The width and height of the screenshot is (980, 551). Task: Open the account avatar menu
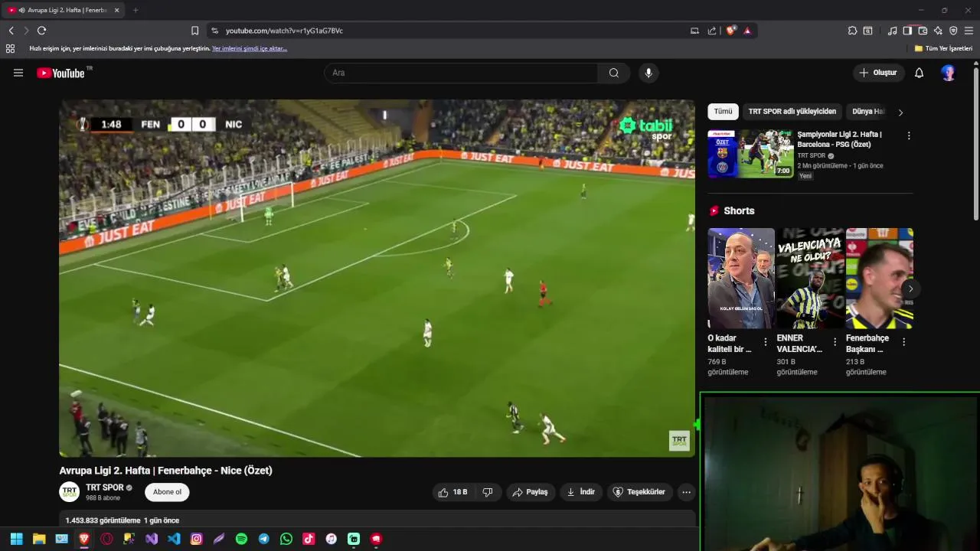pos(948,73)
